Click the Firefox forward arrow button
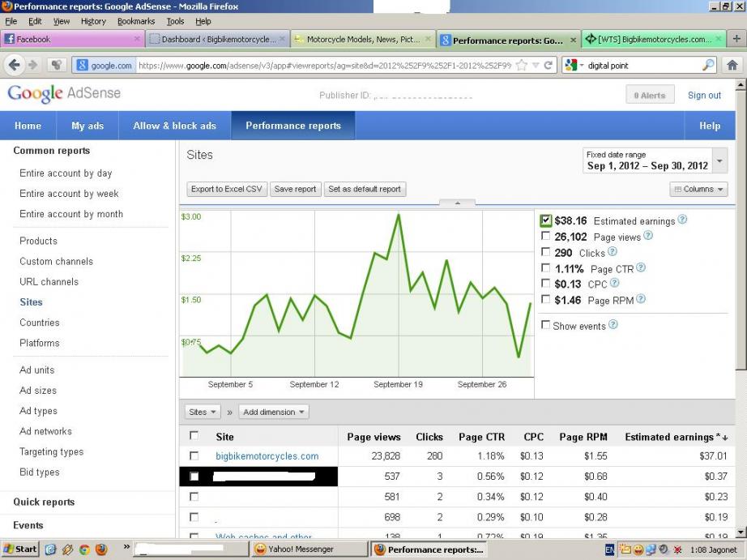Image resolution: width=747 pixels, height=560 pixels. (32, 65)
